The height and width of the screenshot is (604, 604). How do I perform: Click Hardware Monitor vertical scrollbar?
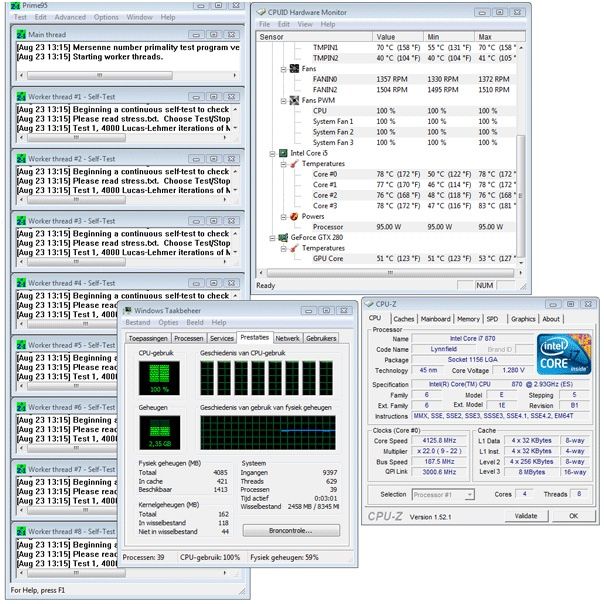[521, 196]
